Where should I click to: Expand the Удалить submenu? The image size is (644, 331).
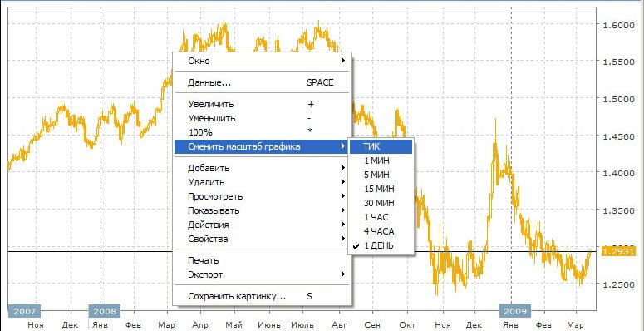pyautogui.click(x=262, y=182)
